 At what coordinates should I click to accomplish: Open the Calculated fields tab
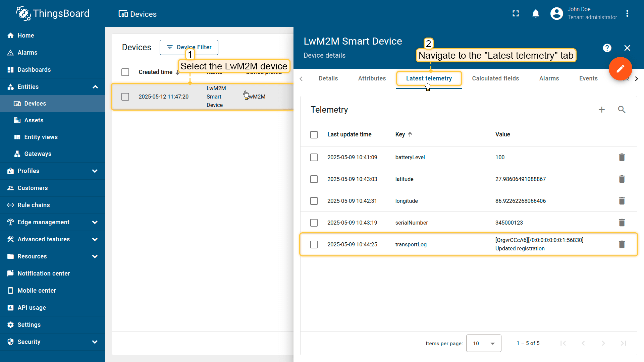(495, 78)
